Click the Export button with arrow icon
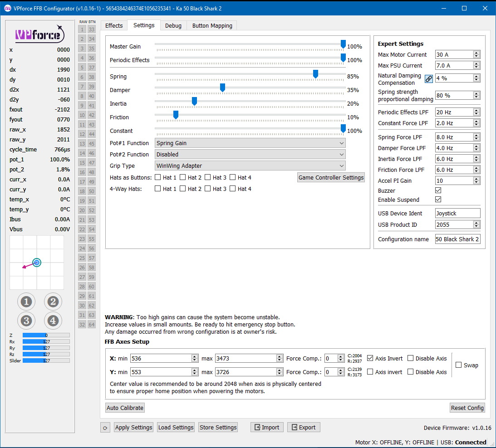The image size is (496, 448). 304,427
